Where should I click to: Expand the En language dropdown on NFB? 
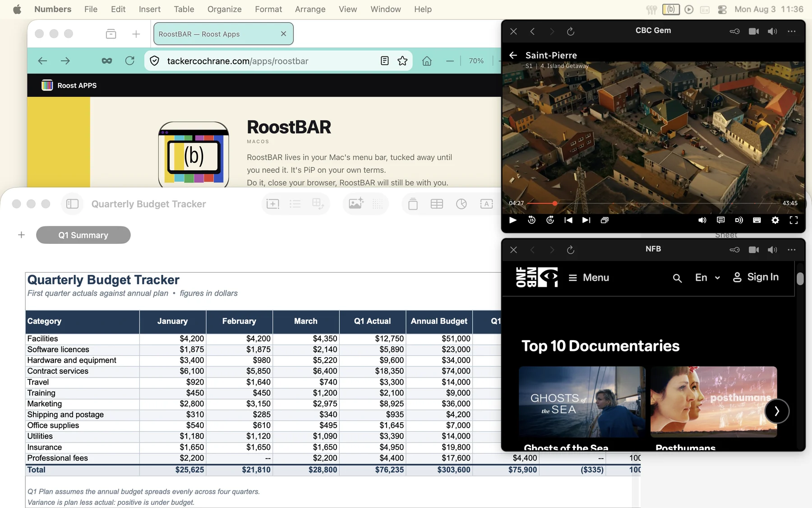(707, 277)
